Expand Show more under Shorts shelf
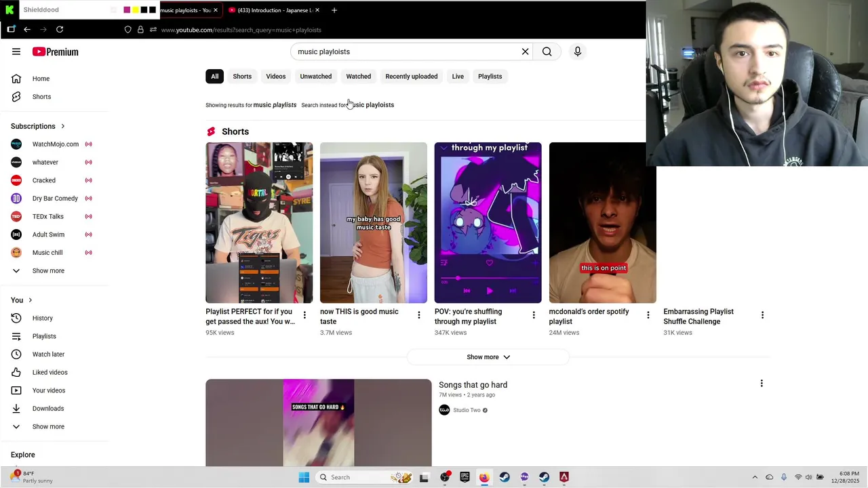868x488 pixels. (x=488, y=357)
